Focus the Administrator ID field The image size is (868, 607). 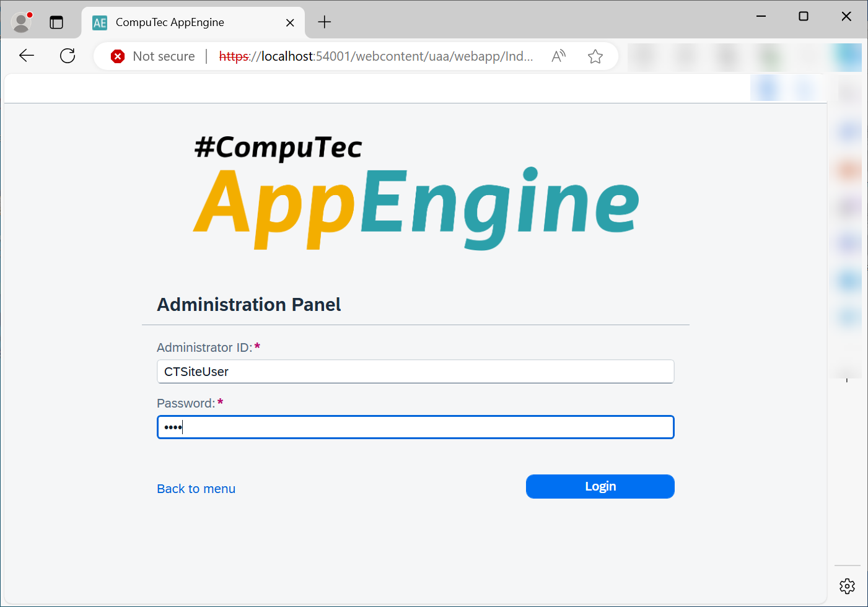(x=415, y=372)
